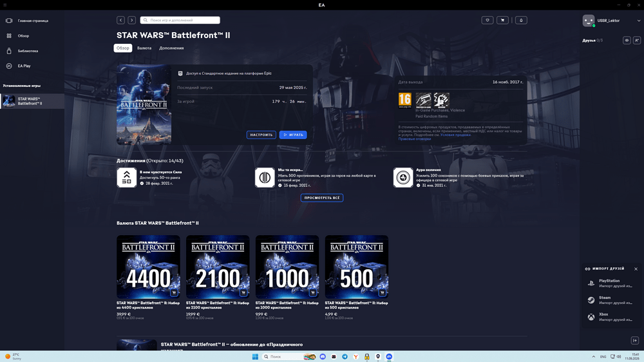
Task: Open the 1000 crystals pack thumbnail
Action: [x=287, y=267]
